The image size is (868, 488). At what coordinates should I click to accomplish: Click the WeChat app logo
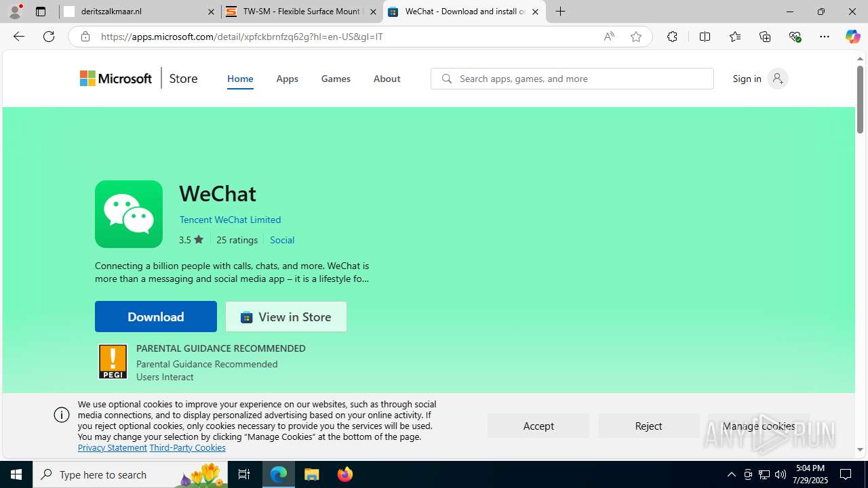129,214
